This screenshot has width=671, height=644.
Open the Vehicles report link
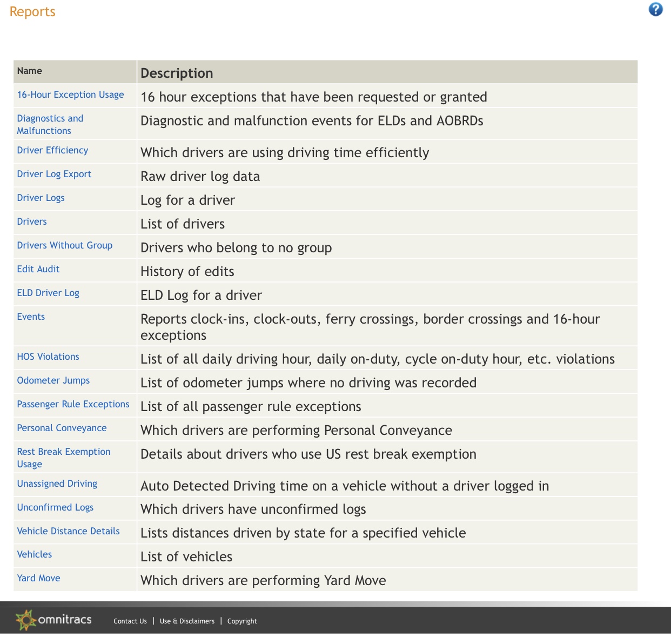[35, 554]
